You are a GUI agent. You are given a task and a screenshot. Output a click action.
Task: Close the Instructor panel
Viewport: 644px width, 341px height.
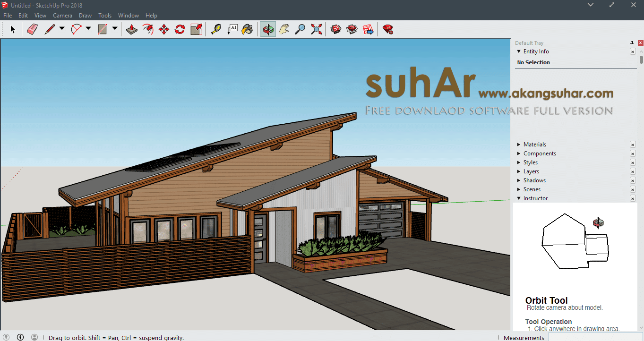pos(633,198)
